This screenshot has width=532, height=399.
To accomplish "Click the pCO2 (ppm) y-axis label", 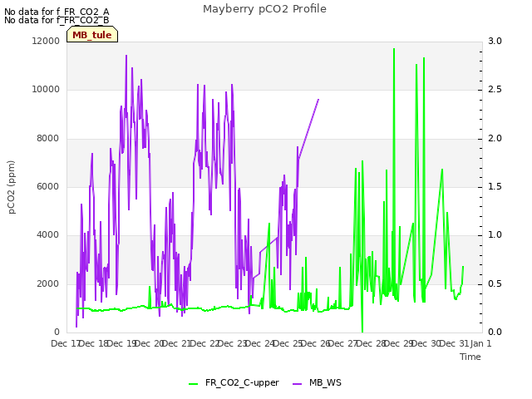I will 11,187.
